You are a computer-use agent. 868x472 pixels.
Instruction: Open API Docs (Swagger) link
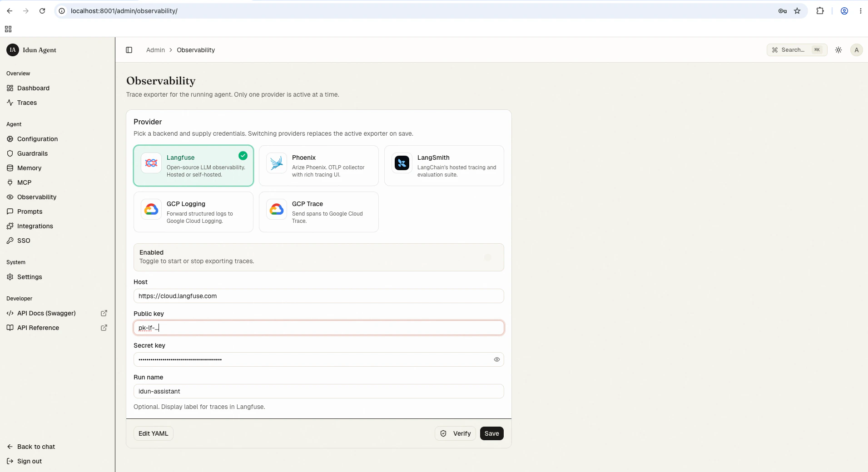pos(46,313)
